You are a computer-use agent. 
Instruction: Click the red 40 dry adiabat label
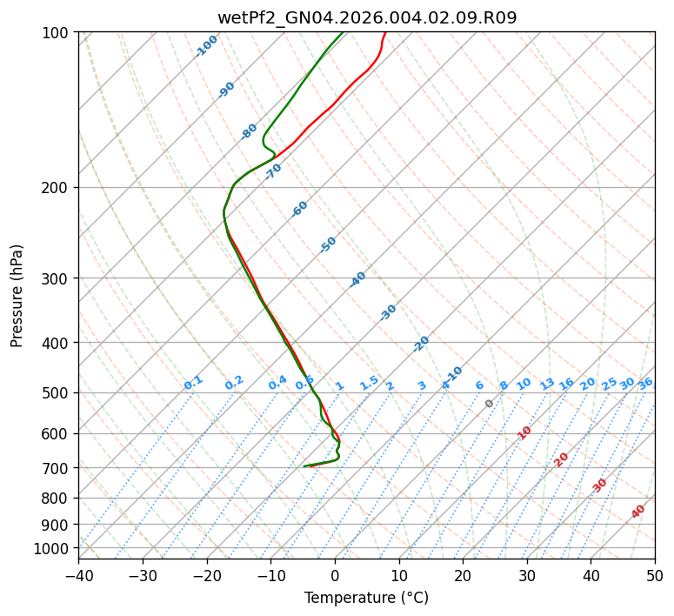click(x=637, y=512)
